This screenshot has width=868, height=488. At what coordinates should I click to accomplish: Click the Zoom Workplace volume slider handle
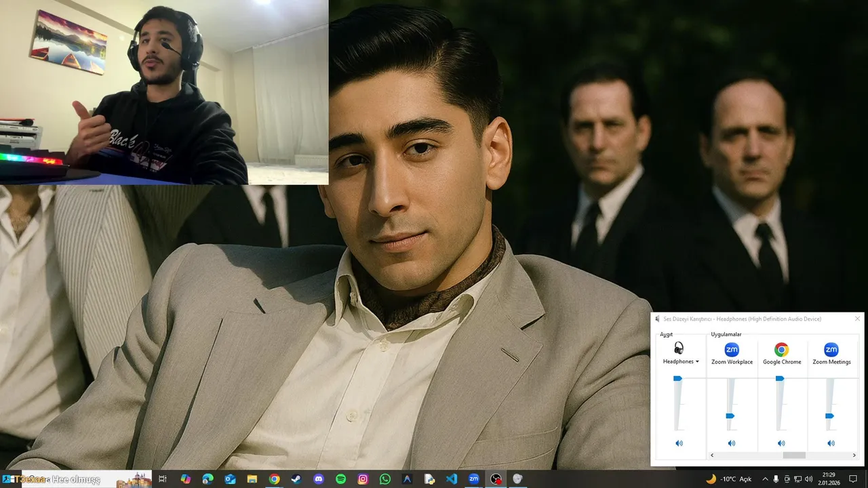[730, 415]
